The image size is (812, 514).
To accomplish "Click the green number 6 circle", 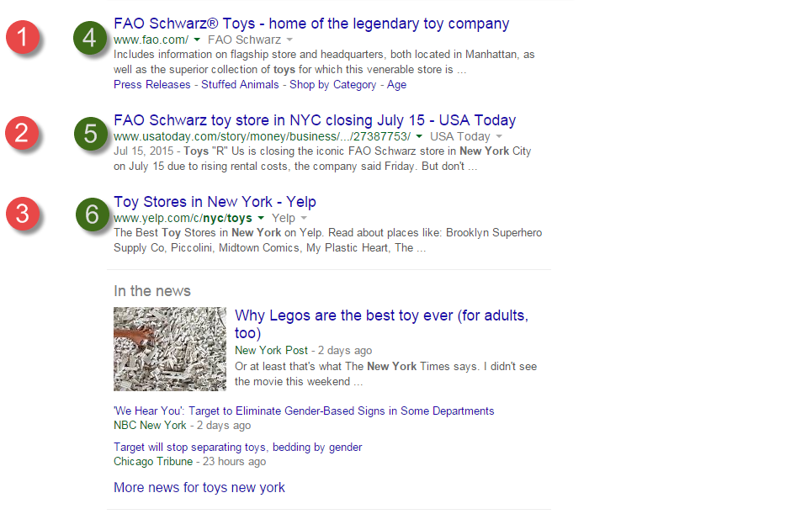I will [x=91, y=215].
